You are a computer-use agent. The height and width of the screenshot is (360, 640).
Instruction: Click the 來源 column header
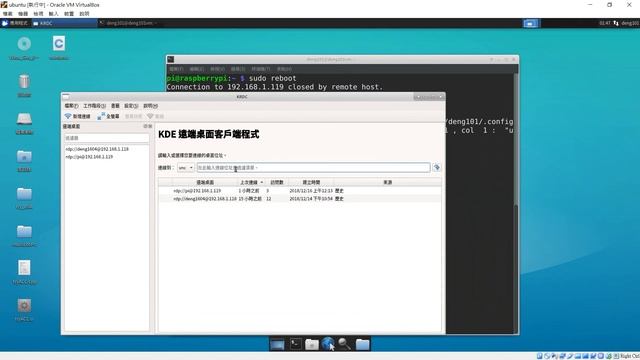(387, 182)
